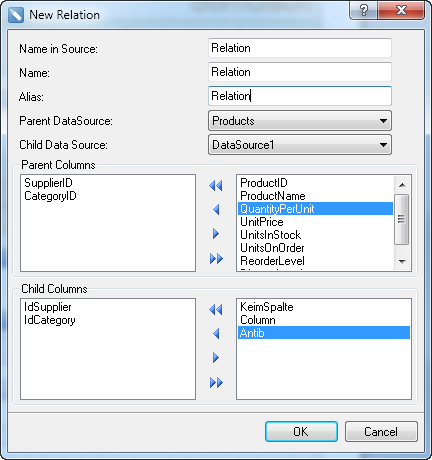Open the Child Data Source dropdown showing DataSource1
Image resolution: width=432 pixels, height=460 pixels.
click(x=300, y=145)
